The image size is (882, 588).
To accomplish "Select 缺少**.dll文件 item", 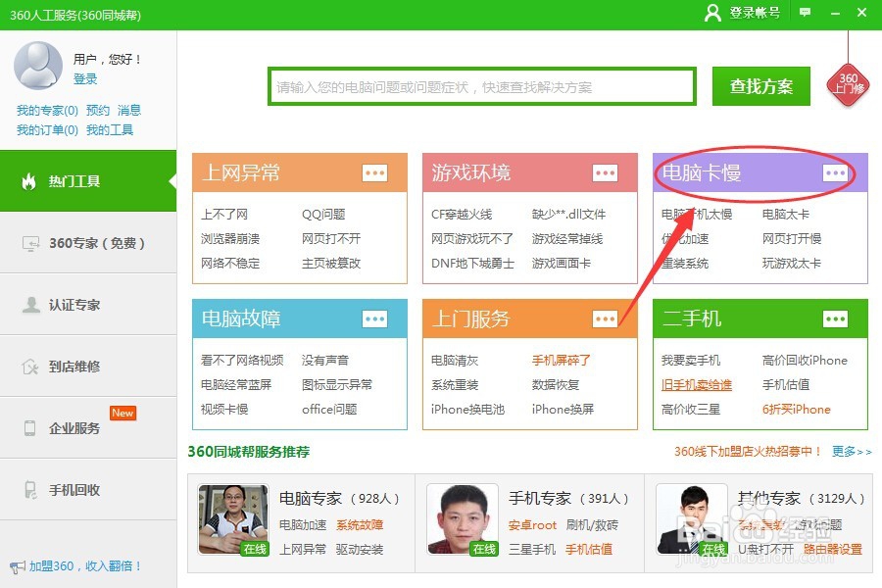I will point(568,215).
